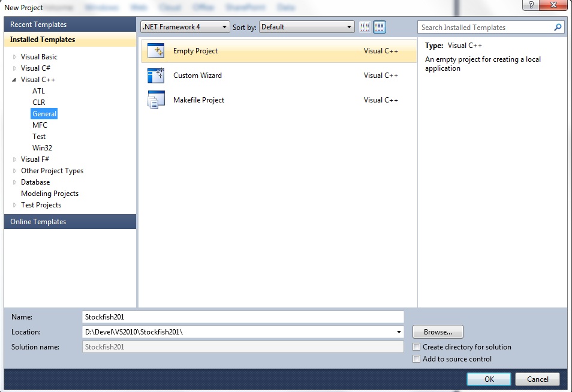Image resolution: width=572 pixels, height=392 pixels.
Task: Expand the Visual C# tree node
Action: pos(14,68)
